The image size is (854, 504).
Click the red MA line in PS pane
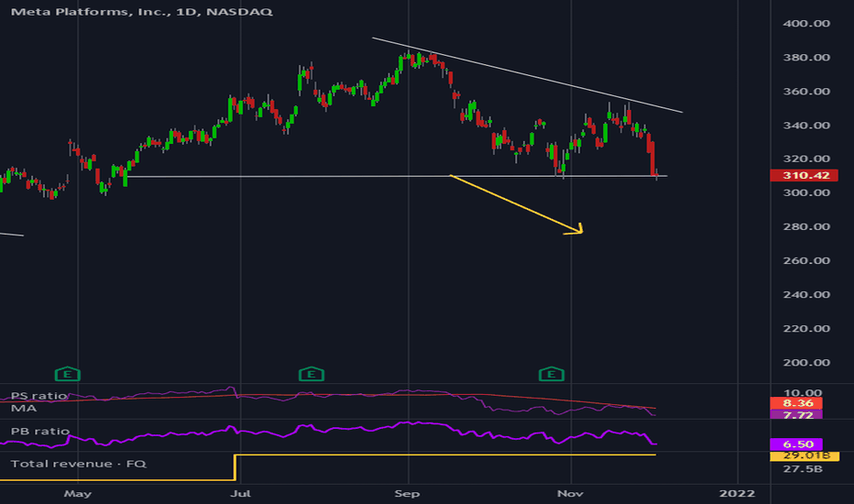(x=327, y=395)
